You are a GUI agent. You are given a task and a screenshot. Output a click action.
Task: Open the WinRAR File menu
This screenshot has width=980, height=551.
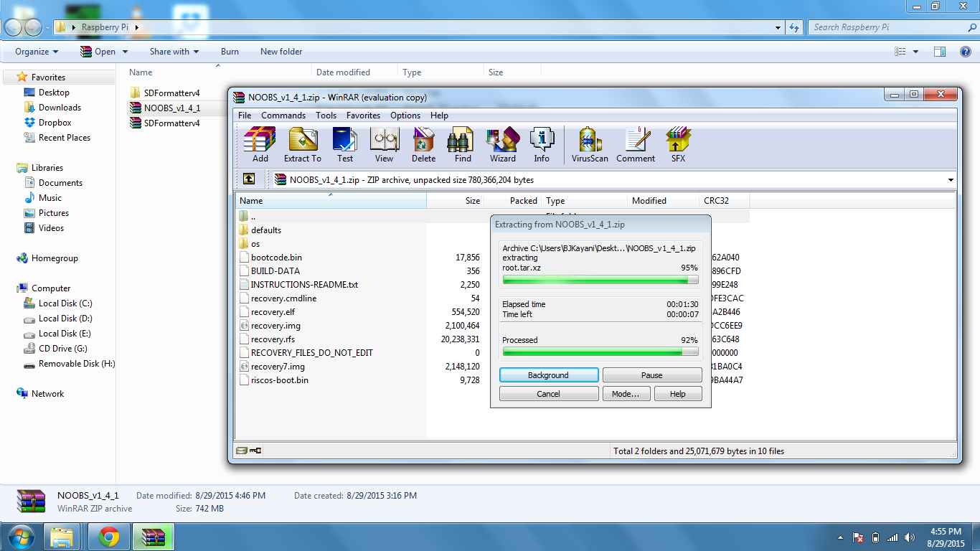(245, 116)
